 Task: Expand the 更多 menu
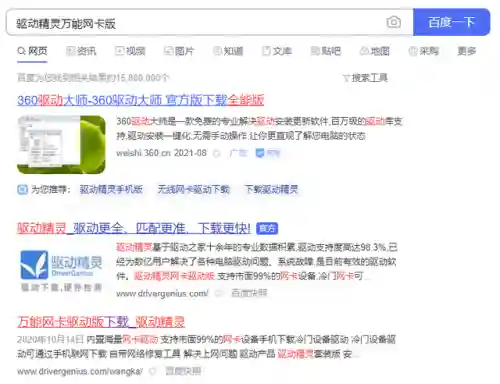click(467, 51)
